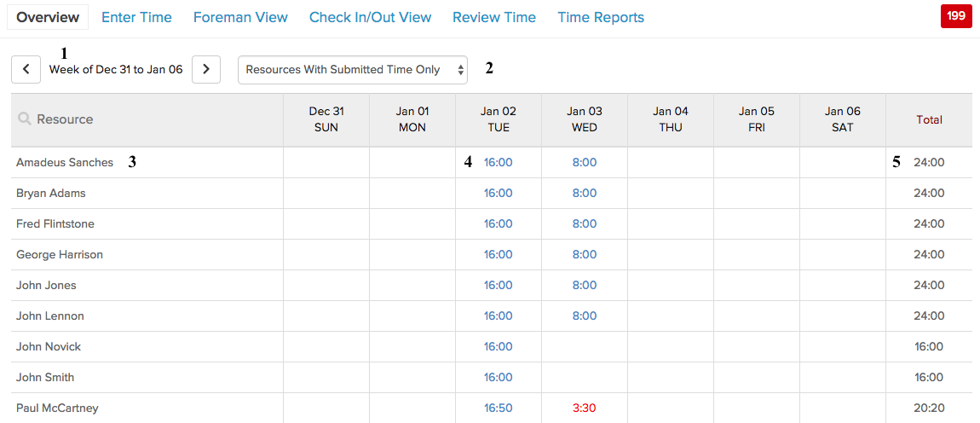Open the Foreman View tab

[240, 18]
